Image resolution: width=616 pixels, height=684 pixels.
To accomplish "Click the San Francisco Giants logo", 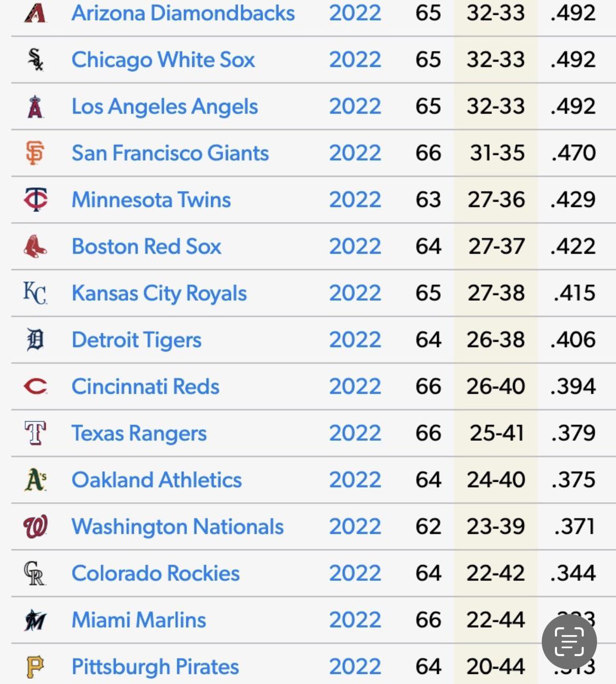I will pos(35,153).
